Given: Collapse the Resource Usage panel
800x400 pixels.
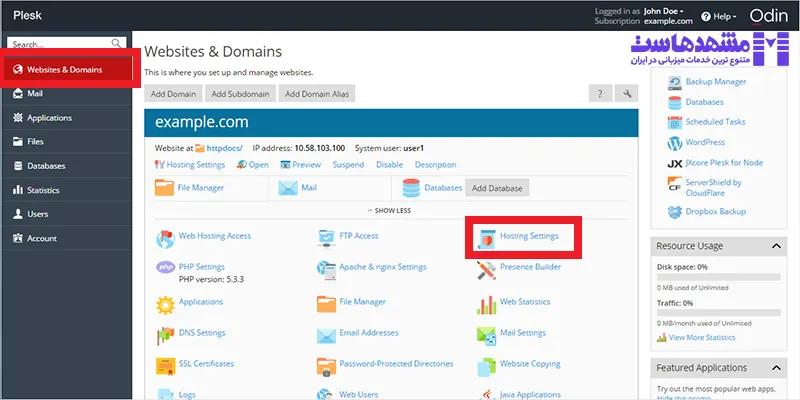Looking at the screenshot, I should (x=780, y=246).
